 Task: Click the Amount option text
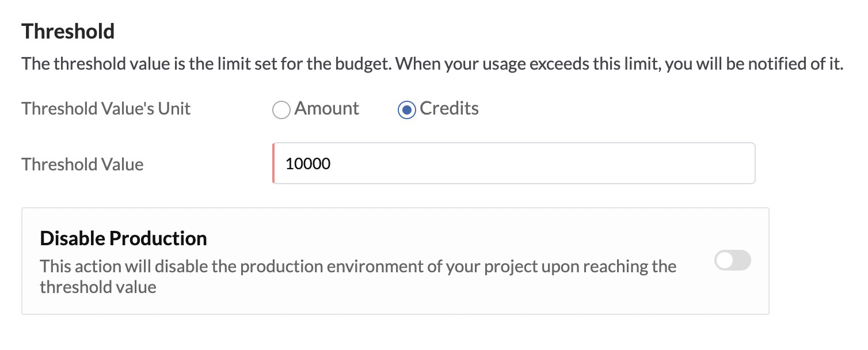pyautogui.click(x=326, y=109)
